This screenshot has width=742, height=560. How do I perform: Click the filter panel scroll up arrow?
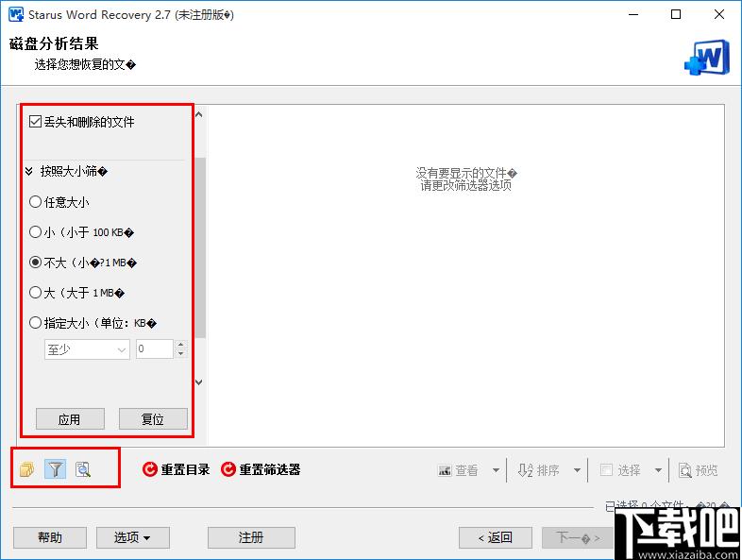(x=199, y=114)
